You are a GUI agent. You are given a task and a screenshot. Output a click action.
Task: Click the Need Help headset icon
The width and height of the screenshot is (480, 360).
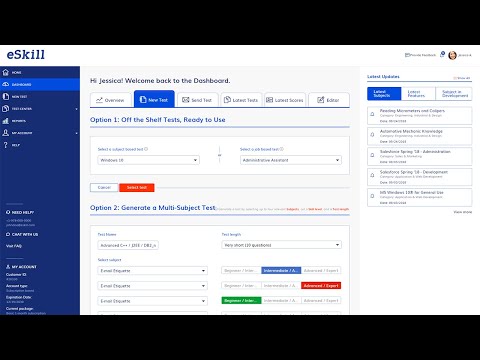click(x=8, y=212)
